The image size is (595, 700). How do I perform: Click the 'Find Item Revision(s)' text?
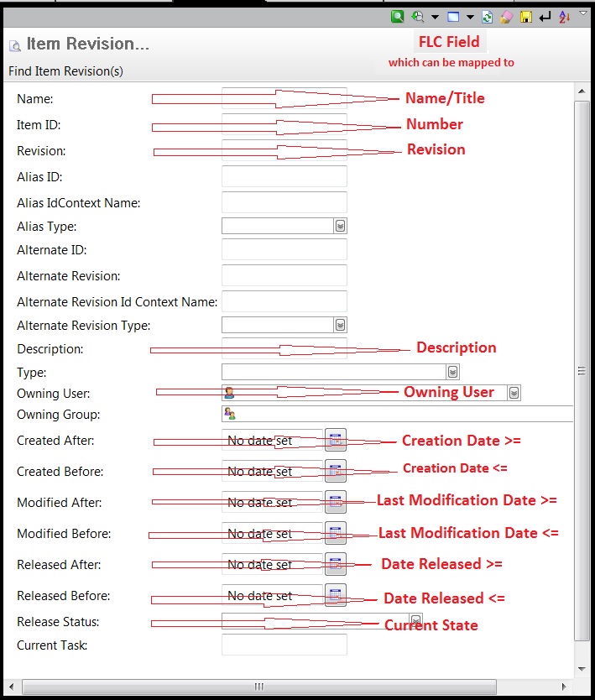[65, 71]
